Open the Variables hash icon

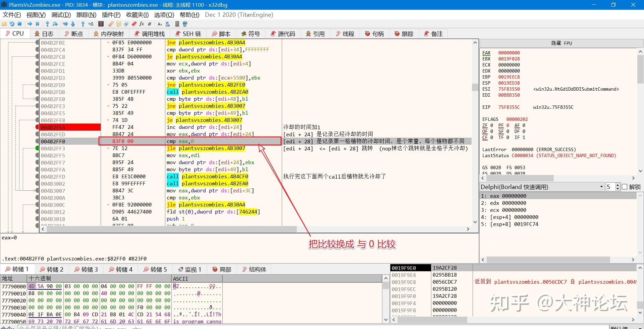(150, 24)
